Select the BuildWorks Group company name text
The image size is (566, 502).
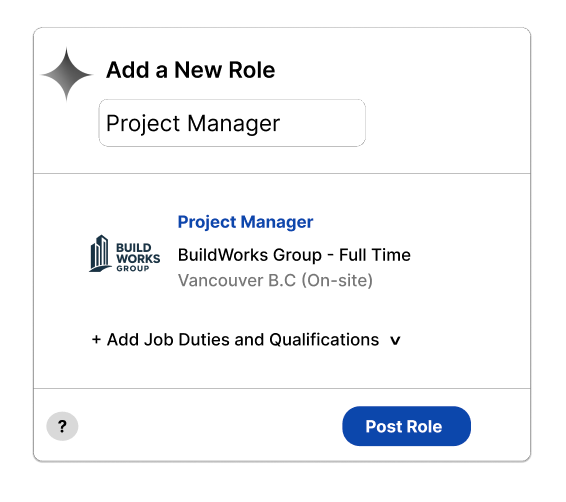click(x=249, y=255)
